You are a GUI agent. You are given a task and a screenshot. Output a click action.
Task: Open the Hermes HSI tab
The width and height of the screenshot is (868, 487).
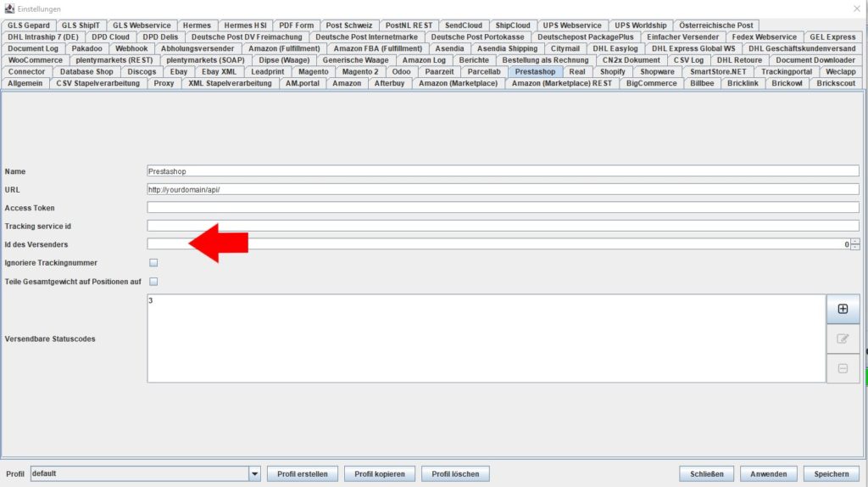pos(245,25)
